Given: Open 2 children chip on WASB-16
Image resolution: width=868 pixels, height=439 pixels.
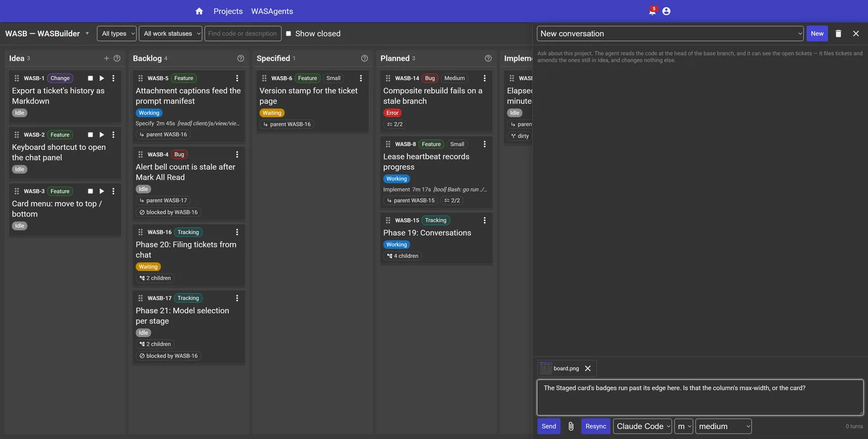Looking at the screenshot, I should click(x=155, y=278).
